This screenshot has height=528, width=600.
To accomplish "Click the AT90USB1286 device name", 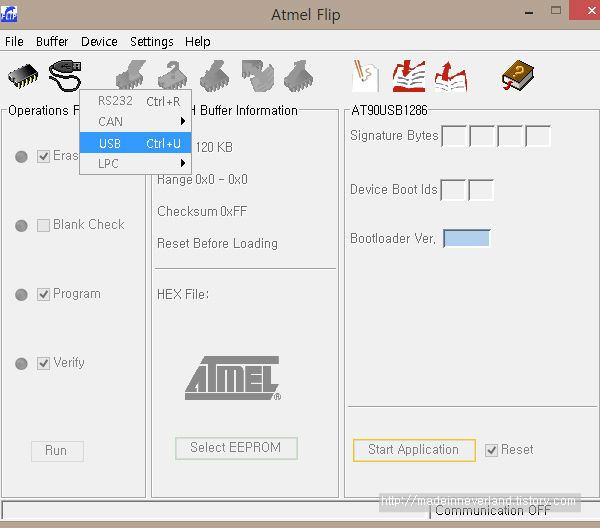I will point(389,111).
